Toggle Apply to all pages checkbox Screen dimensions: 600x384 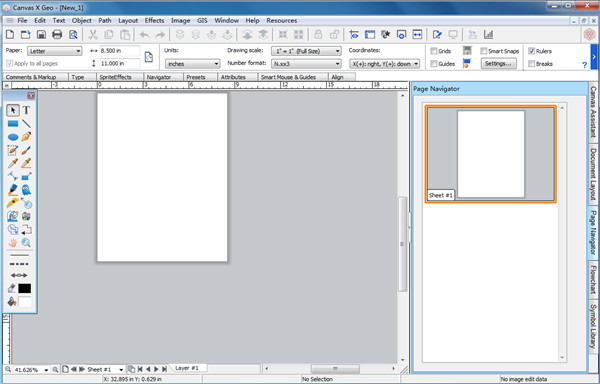tap(10, 63)
